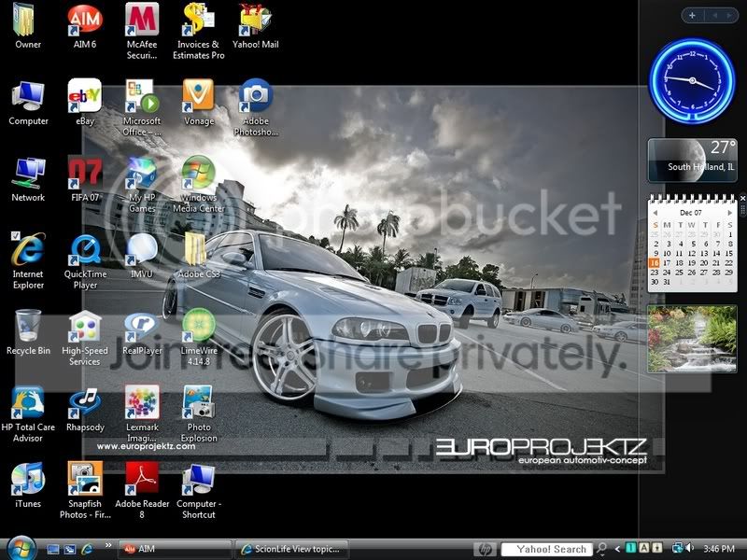
Task: Show hidden system tray icons arrow
Action: [x=617, y=549]
